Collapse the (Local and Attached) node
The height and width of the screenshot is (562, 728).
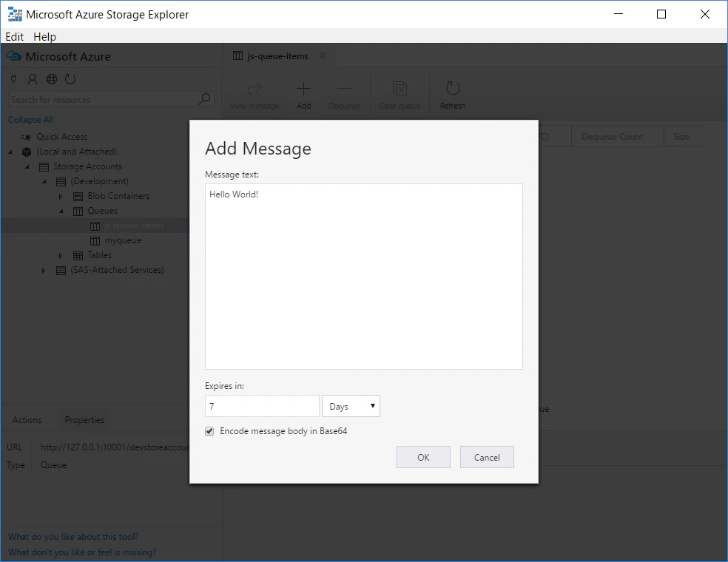pyautogui.click(x=10, y=152)
